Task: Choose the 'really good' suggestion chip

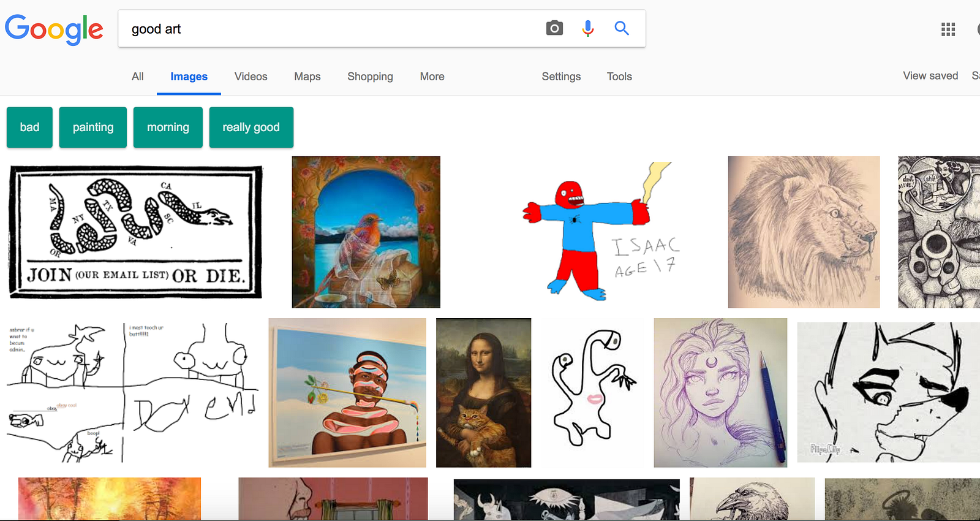Action: (251, 127)
